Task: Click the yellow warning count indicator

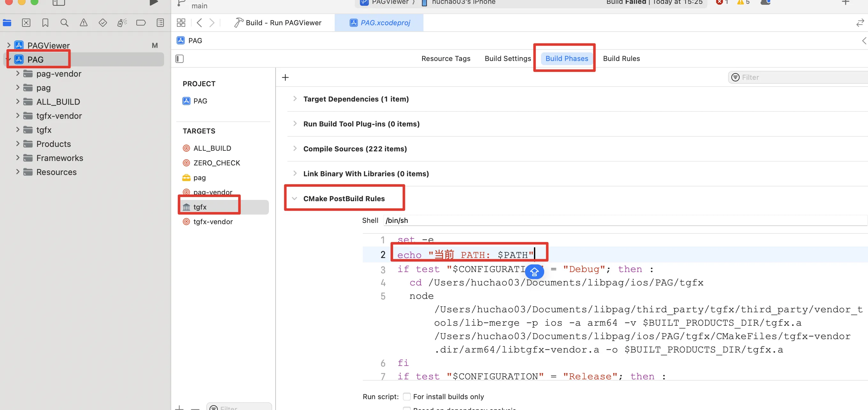Action: (743, 2)
